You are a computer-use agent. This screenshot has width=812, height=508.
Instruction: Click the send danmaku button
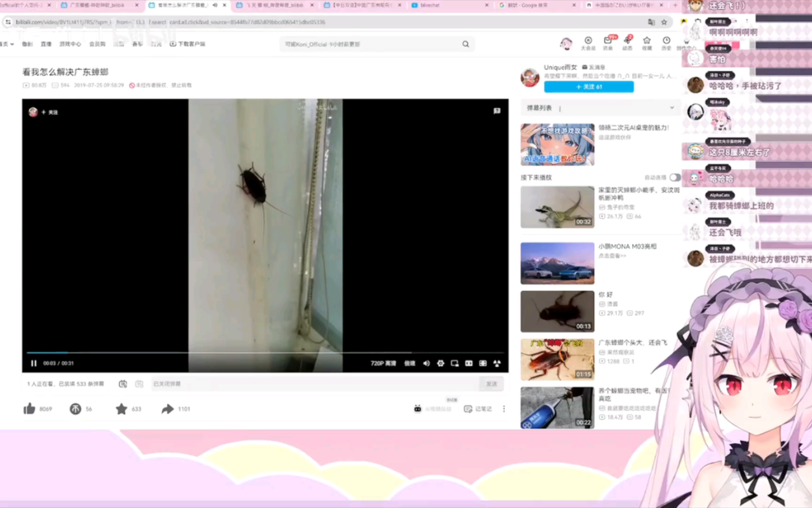tap(492, 384)
